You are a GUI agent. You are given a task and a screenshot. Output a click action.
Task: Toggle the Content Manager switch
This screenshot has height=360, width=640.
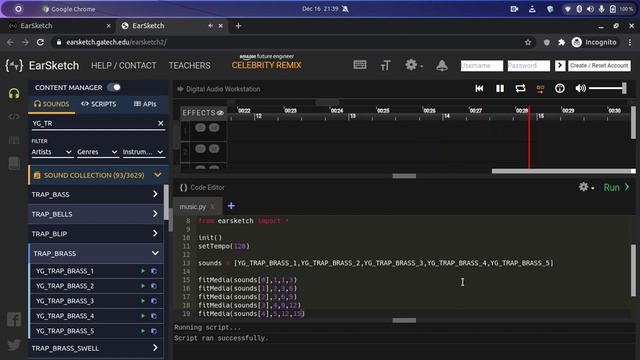tap(114, 87)
